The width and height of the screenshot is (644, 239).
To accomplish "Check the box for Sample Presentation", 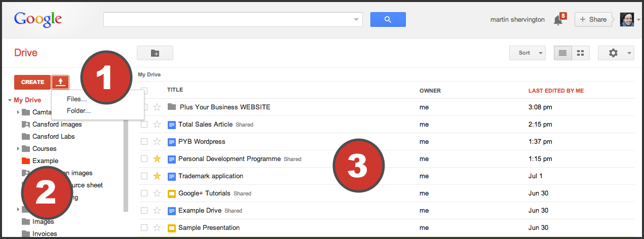I will point(144,227).
